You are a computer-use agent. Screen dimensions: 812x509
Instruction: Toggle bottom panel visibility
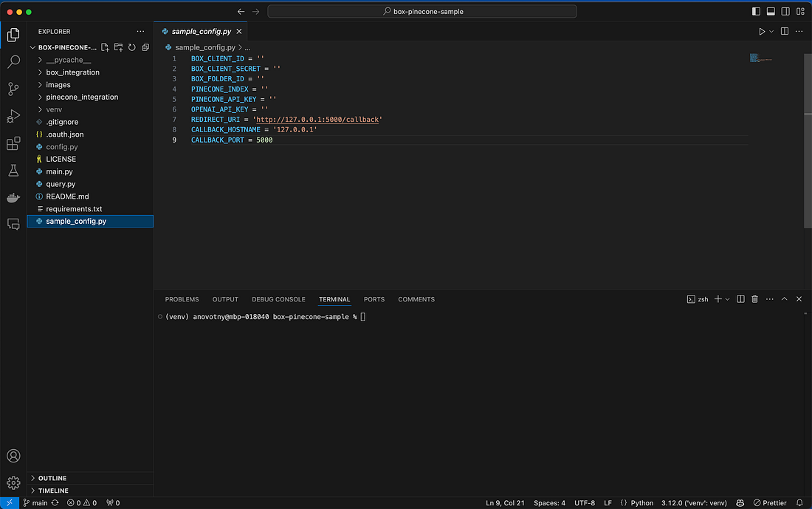click(x=771, y=11)
